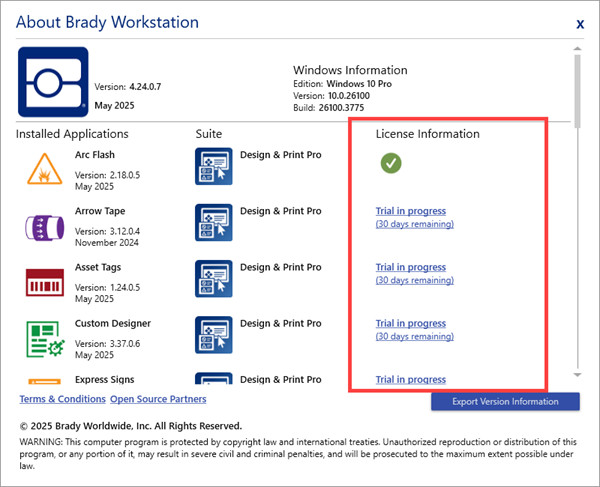Click the 'Version: 1.24.0.5' text

107,288
